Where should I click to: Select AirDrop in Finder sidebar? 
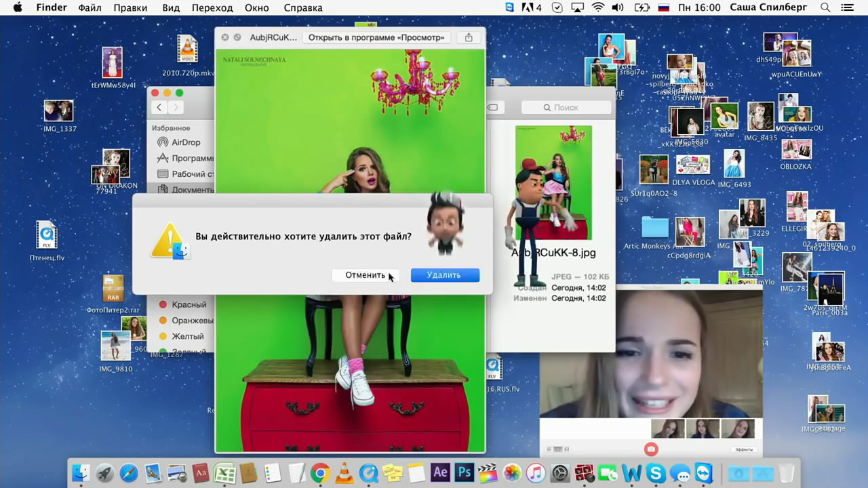(185, 142)
